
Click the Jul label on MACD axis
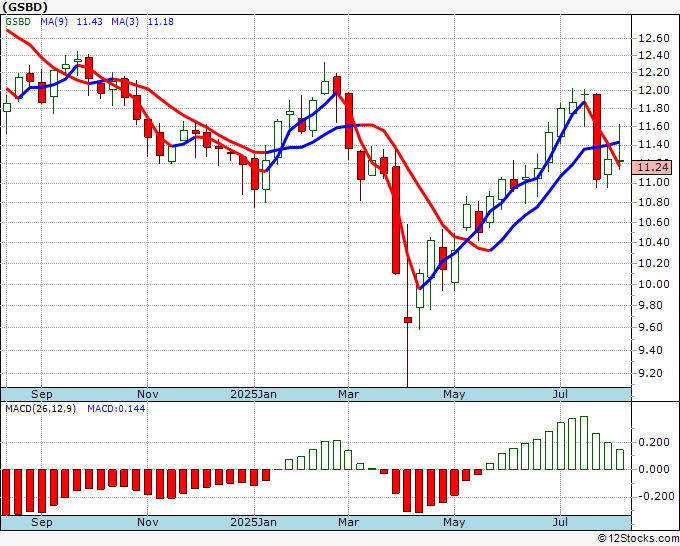coord(560,522)
